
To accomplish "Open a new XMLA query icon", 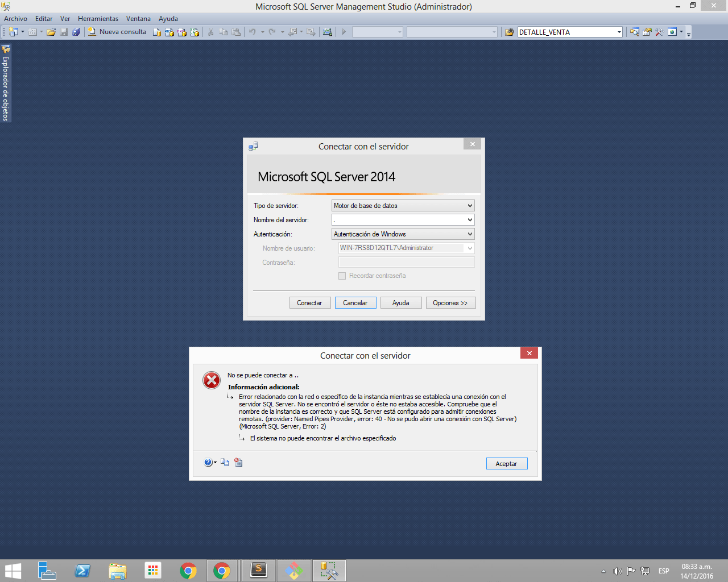I will [x=195, y=32].
